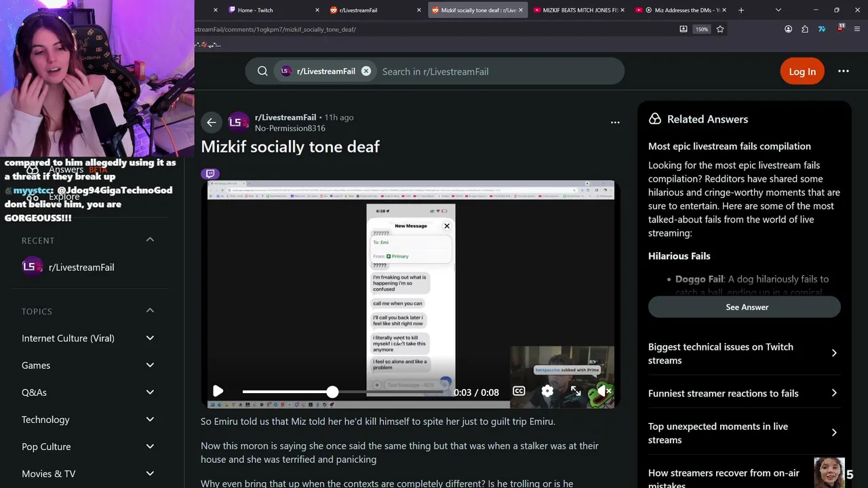Toggle closed captions on the video
The width and height of the screenshot is (868, 488).
point(519,391)
